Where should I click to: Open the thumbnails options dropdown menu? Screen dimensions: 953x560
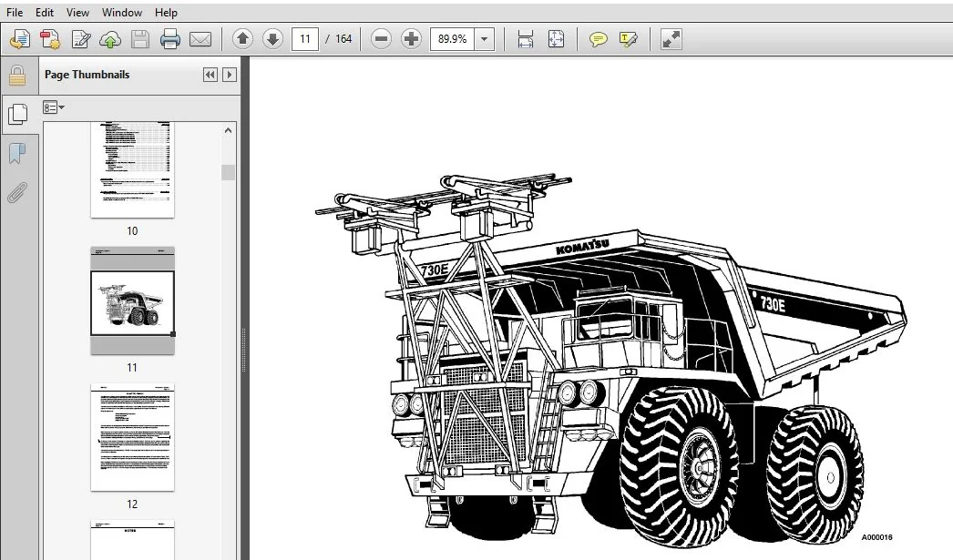(x=54, y=107)
